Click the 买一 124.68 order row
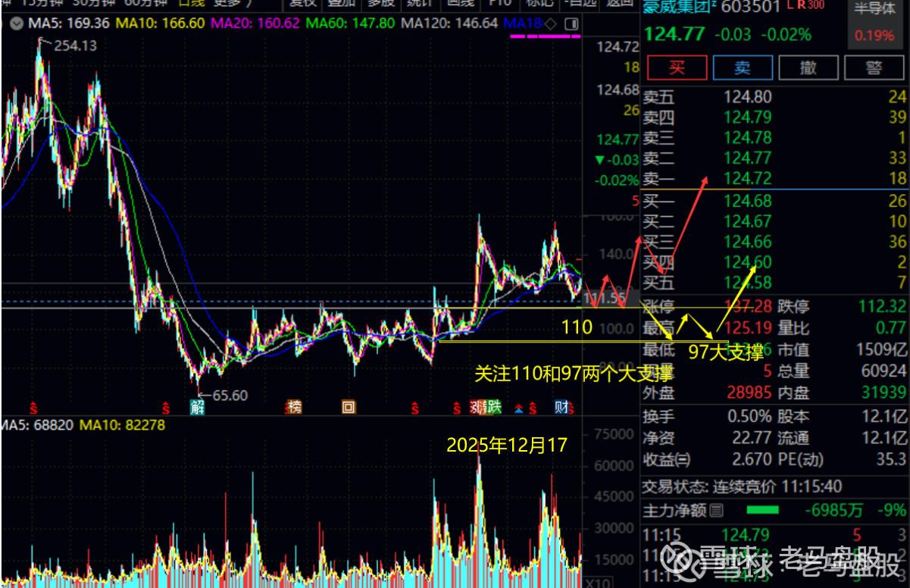 774,201
